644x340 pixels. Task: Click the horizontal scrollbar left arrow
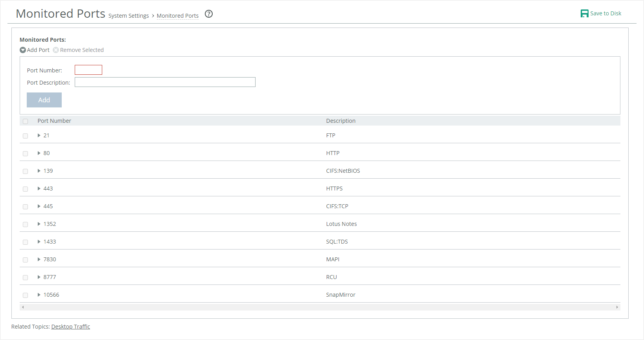click(x=23, y=307)
